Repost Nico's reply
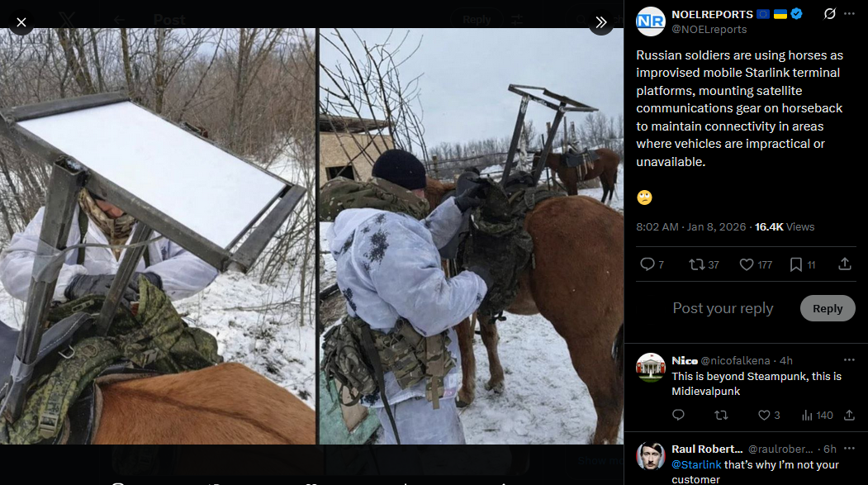The width and height of the screenshot is (868, 485). point(721,416)
